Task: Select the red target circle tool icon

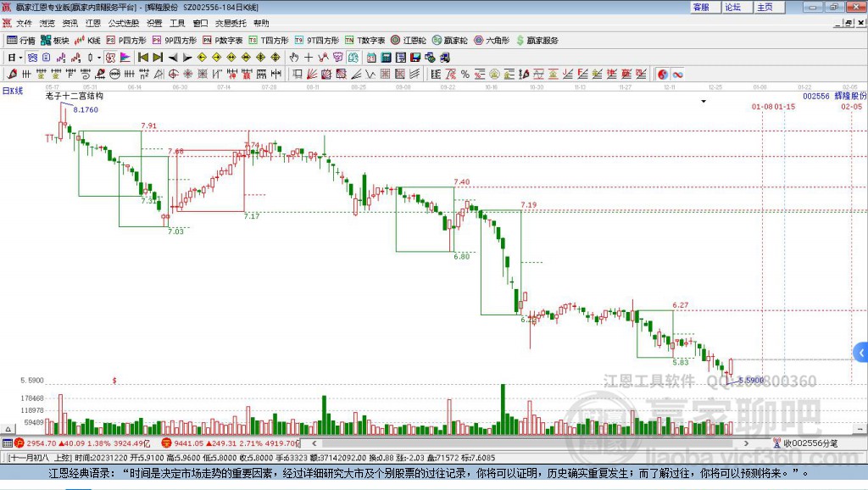Action: pos(173,75)
